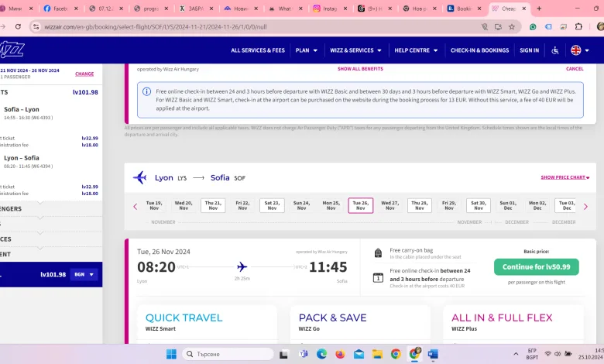
Task: Open Firefox from the taskbar
Action: click(340, 354)
